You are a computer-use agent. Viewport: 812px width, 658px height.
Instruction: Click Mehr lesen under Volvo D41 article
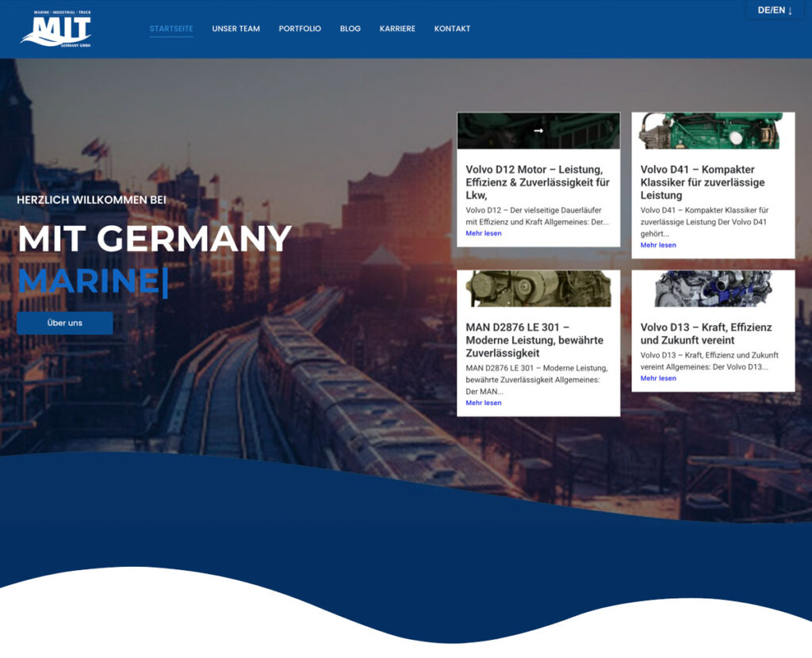tap(658, 245)
